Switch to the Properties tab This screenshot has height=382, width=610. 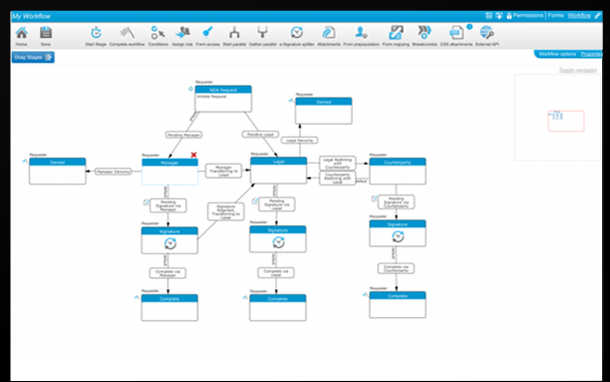591,54
